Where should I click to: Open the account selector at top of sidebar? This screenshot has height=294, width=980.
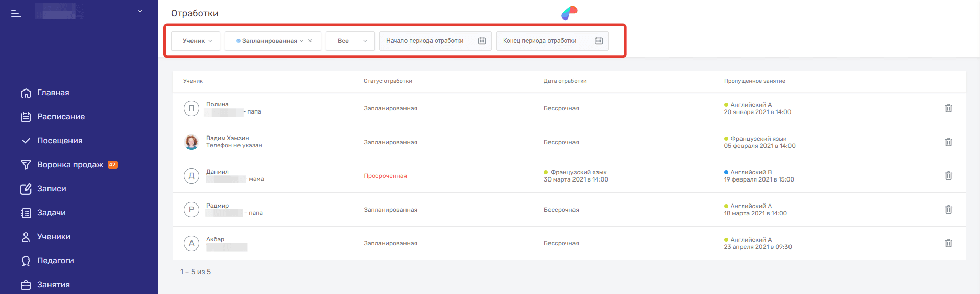point(92,11)
